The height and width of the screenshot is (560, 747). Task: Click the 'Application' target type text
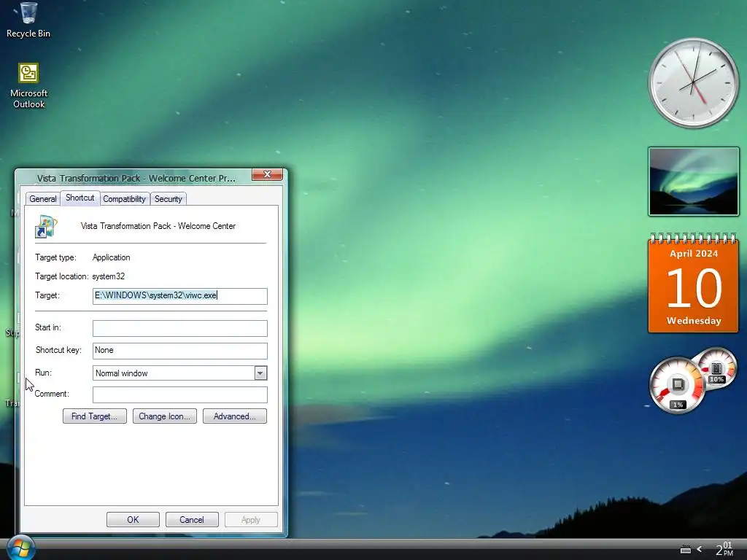coord(111,257)
